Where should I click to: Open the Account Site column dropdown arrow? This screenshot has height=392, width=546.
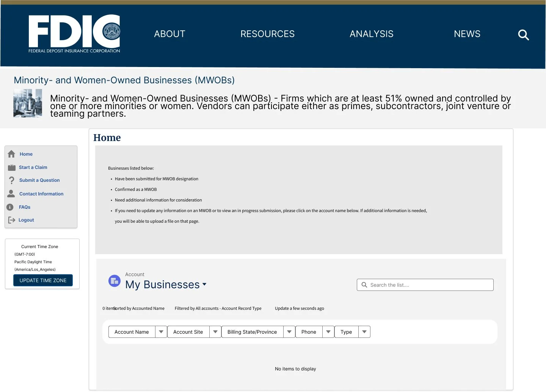tap(215, 332)
